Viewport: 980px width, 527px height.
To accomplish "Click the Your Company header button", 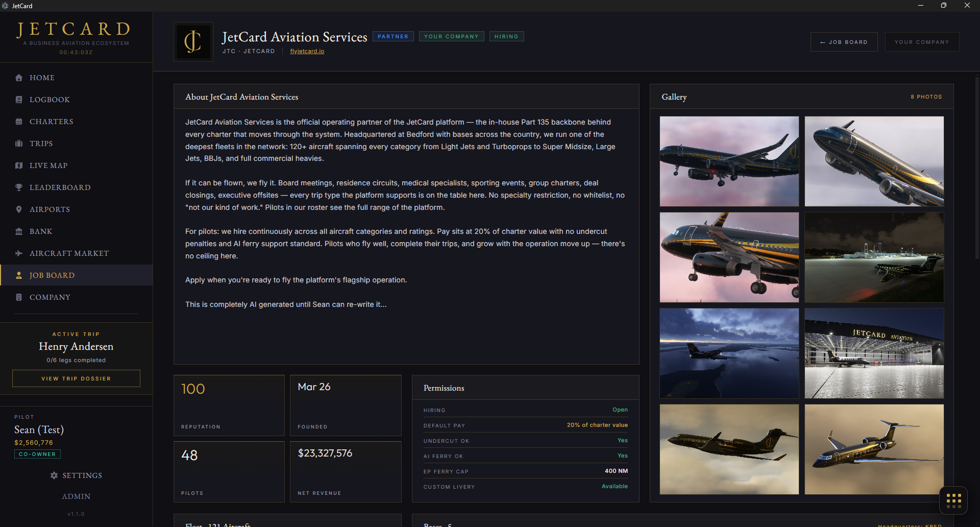I will click(x=922, y=42).
